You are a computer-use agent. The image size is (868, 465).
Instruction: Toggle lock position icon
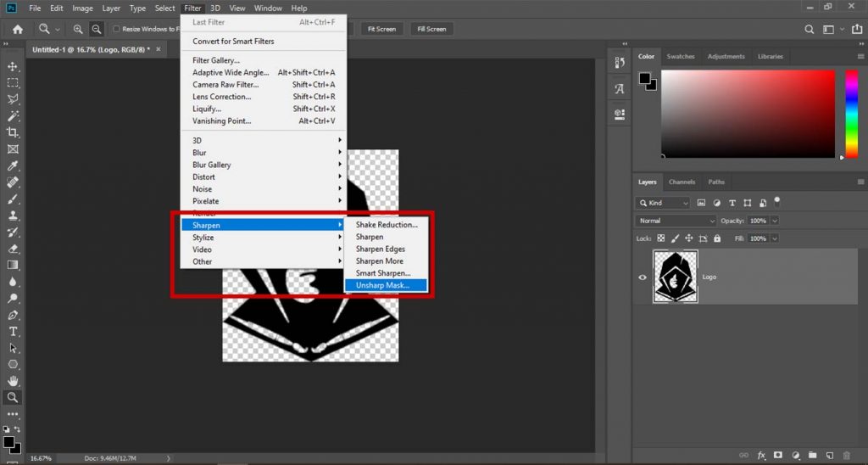tap(688, 238)
